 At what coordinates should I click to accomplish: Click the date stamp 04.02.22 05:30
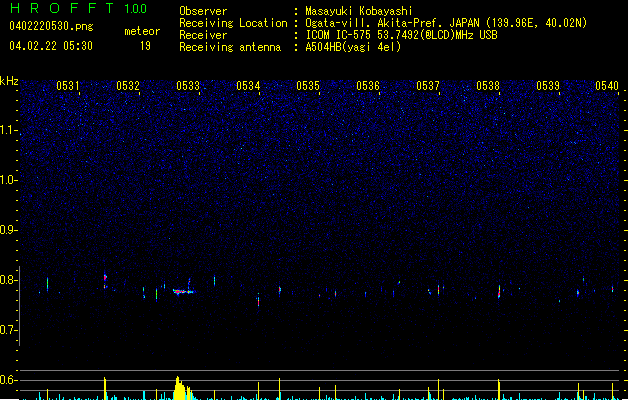click(x=51, y=46)
